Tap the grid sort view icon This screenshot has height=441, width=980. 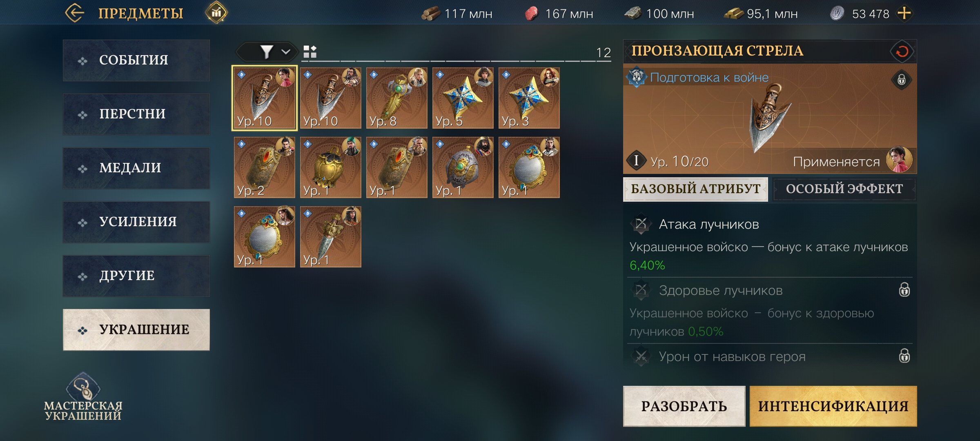(x=310, y=52)
